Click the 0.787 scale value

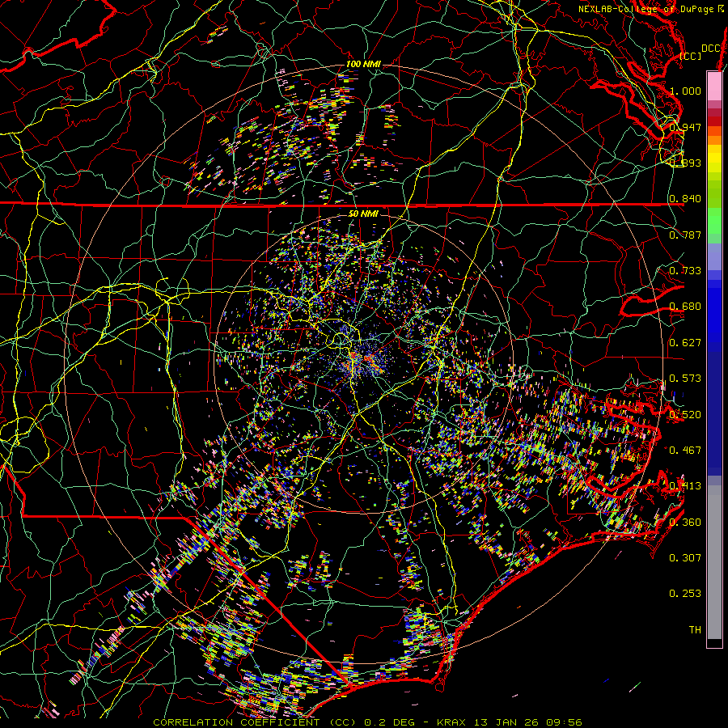(685, 235)
